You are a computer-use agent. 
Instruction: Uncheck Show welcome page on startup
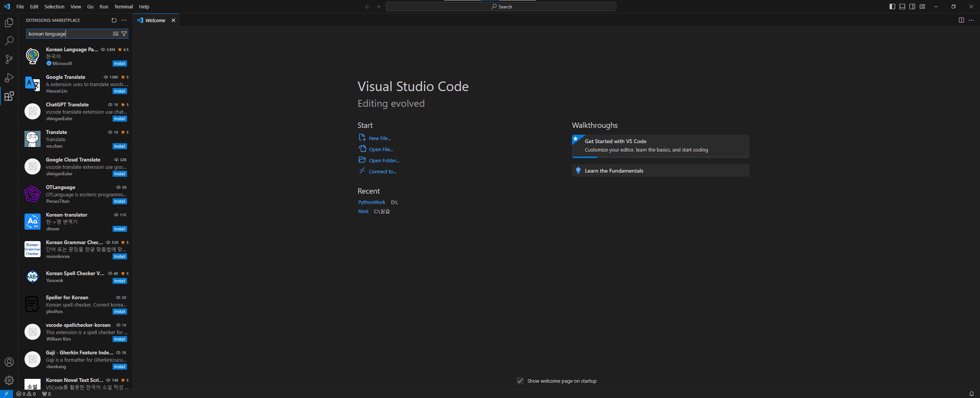[519, 381]
